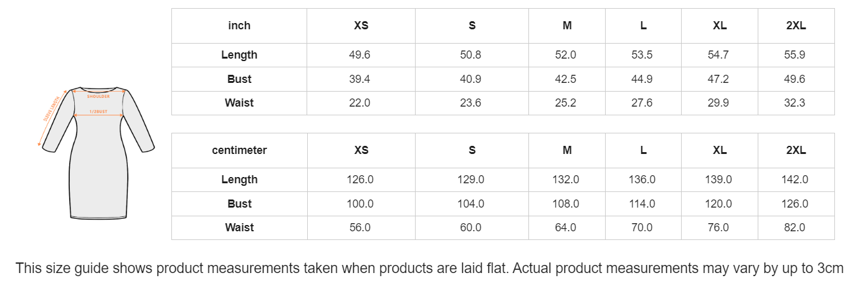Click the 1/2 BUST arrow on diagram
868x288 pixels.
(x=98, y=114)
